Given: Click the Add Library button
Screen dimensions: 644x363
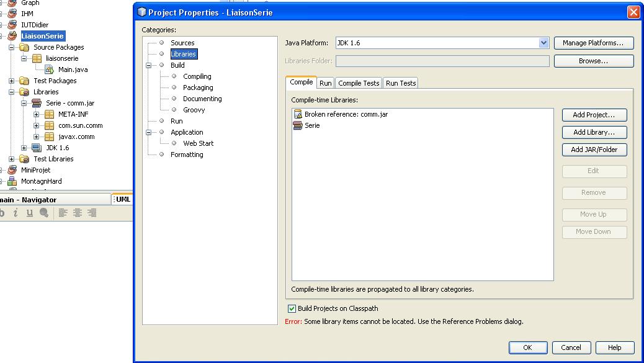Looking at the screenshot, I should pos(594,132).
